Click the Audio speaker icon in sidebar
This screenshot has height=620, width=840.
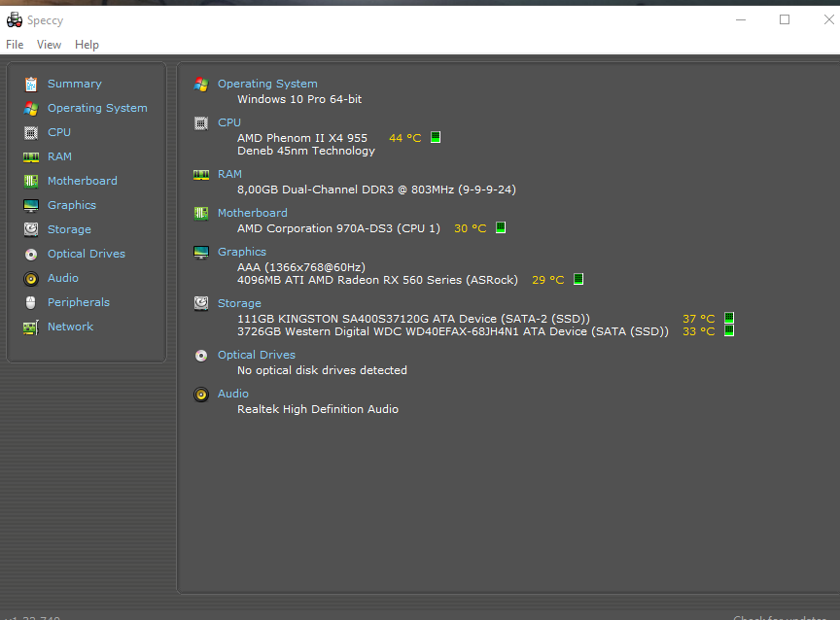tap(31, 278)
